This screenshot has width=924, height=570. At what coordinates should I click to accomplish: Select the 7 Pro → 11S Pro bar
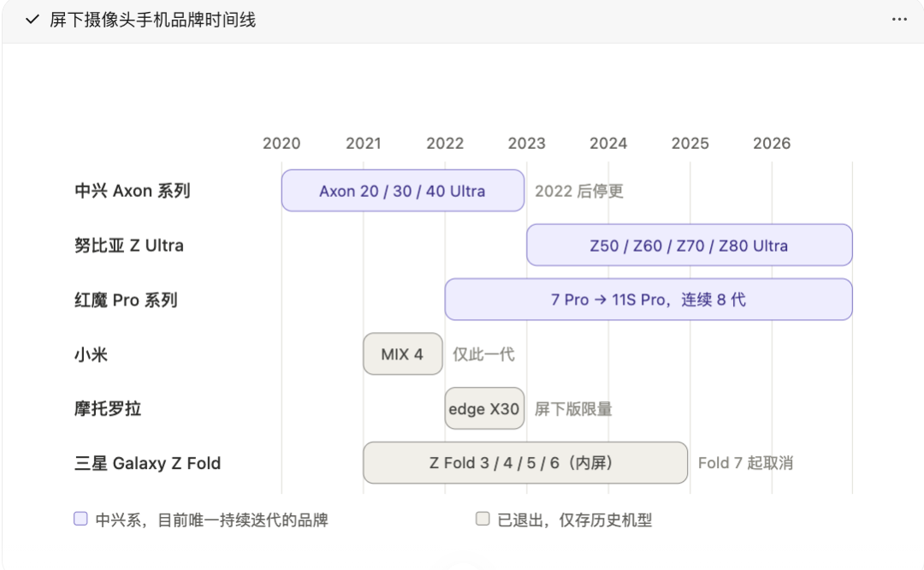click(649, 300)
